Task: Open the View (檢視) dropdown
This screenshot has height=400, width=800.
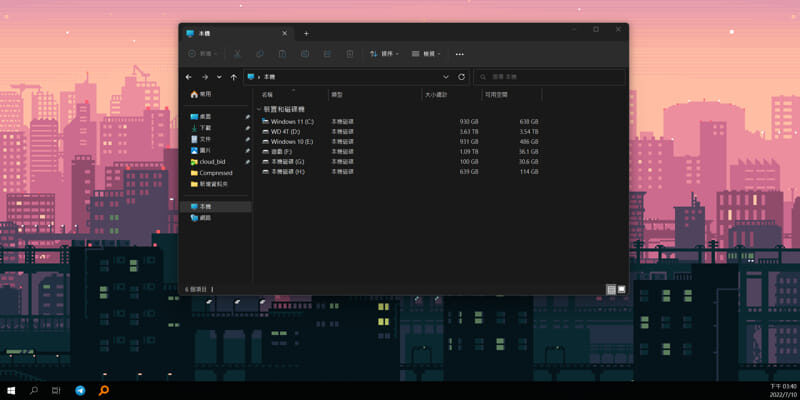Action: click(x=426, y=54)
